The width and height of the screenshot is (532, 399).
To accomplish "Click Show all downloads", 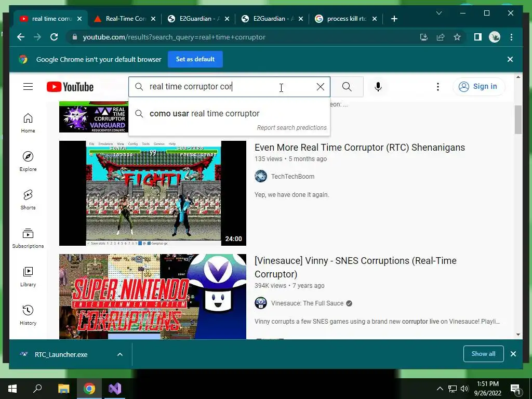I will [x=483, y=353].
